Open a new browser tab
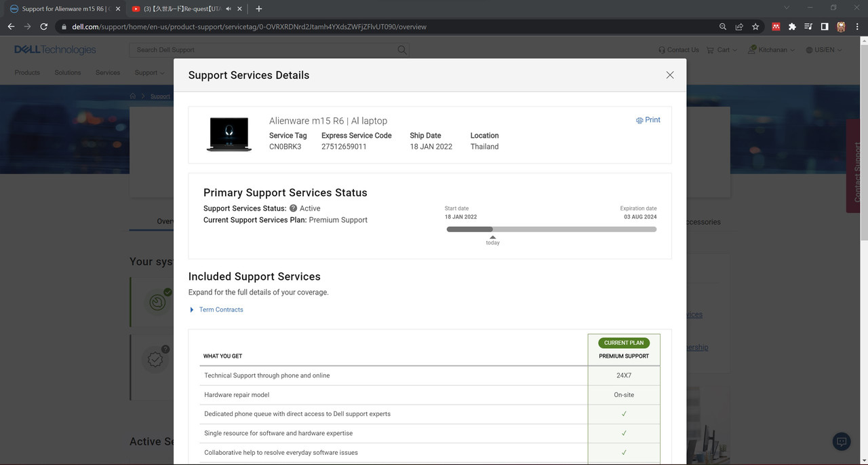The width and height of the screenshot is (868, 465). (258, 9)
